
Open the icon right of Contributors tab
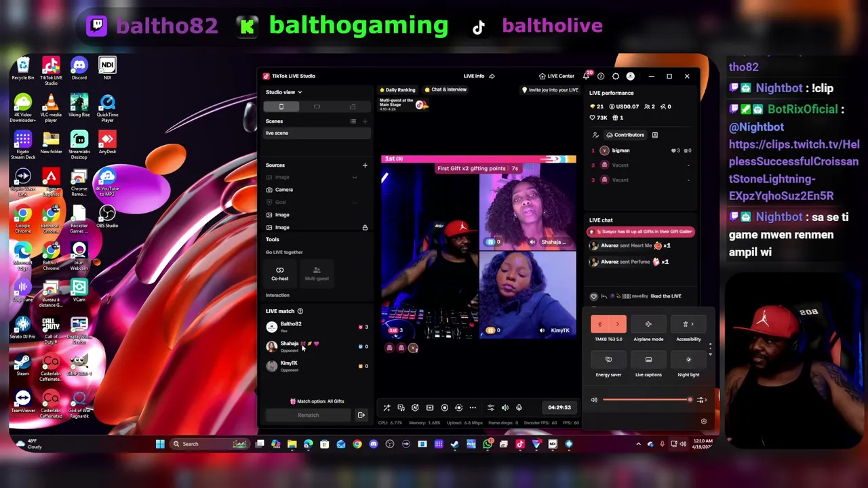point(654,135)
